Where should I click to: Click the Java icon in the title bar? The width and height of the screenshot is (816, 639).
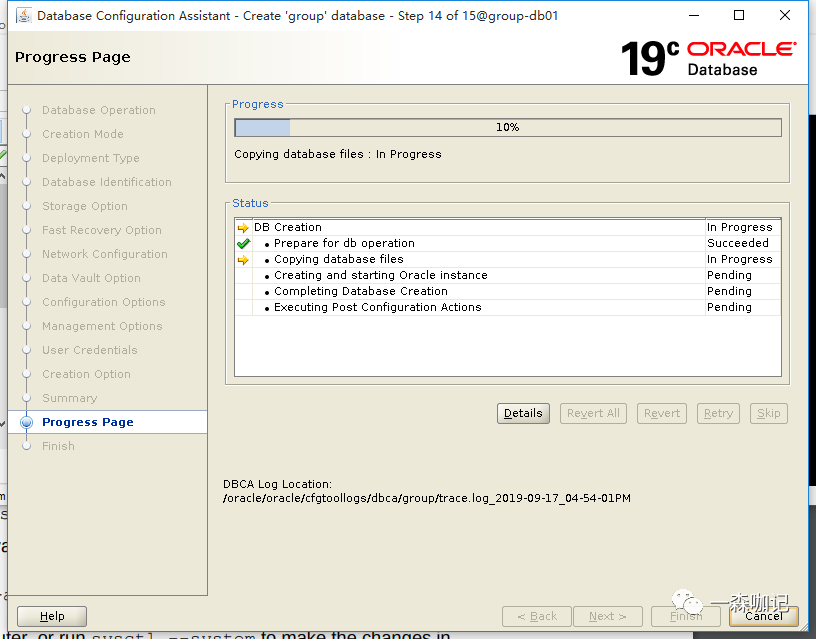[22, 16]
